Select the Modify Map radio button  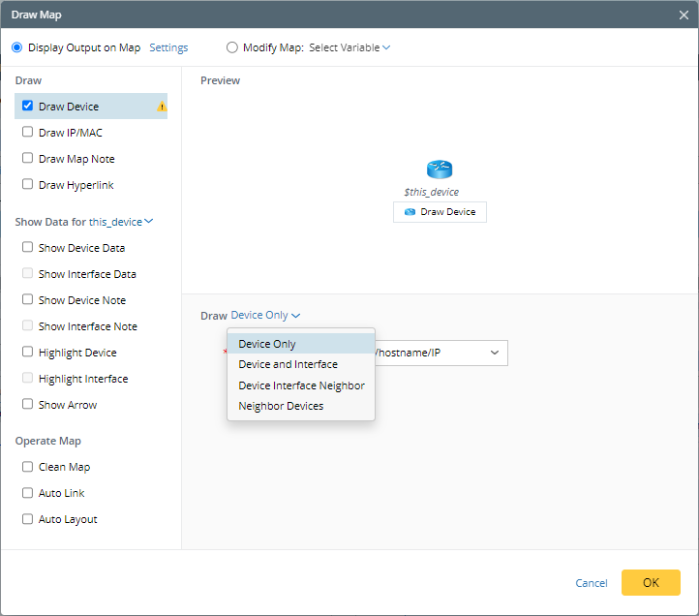tap(231, 47)
